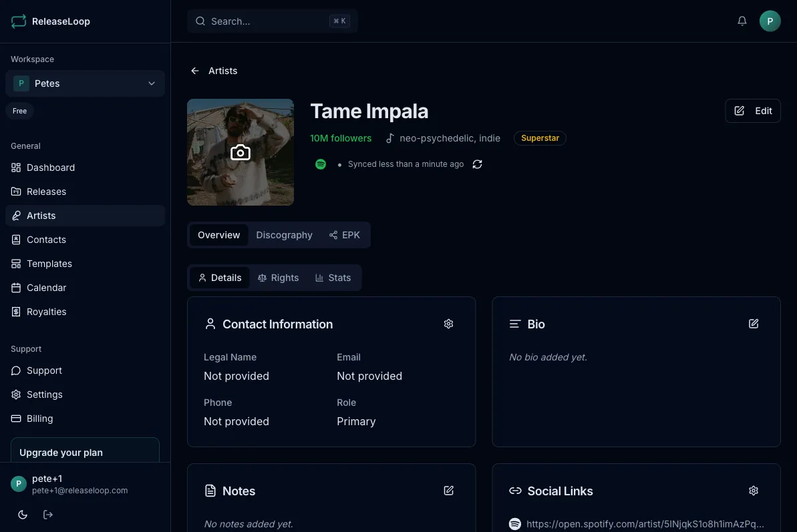Click pete+1@releaseloop.com email text
Image resolution: width=797 pixels, height=532 pixels.
tap(79, 491)
